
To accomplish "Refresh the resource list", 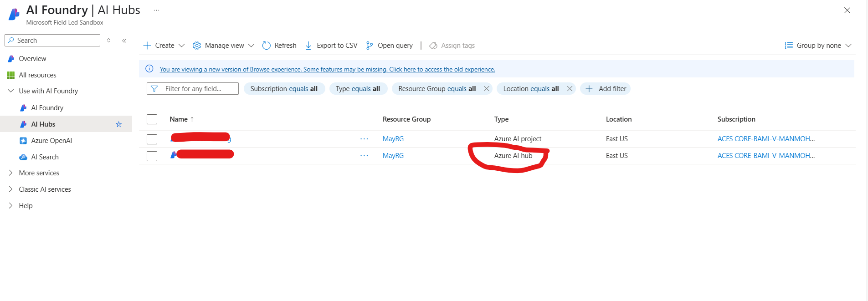I will [x=279, y=46].
